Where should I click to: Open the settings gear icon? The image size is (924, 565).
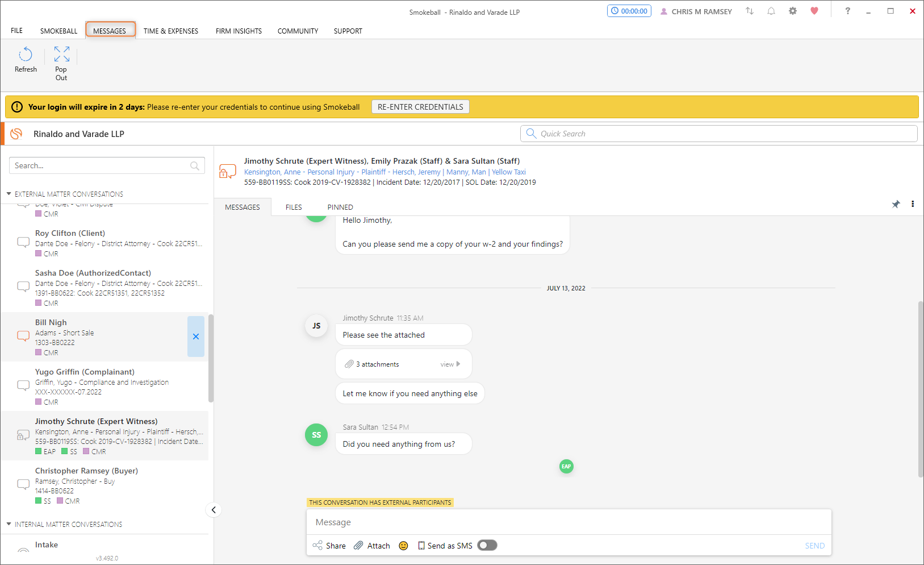click(793, 11)
